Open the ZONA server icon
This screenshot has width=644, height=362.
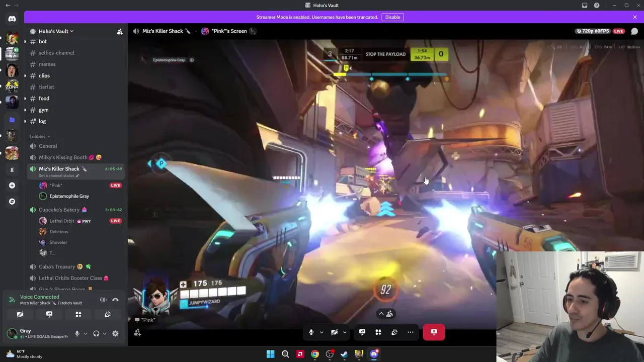[x=12, y=86]
